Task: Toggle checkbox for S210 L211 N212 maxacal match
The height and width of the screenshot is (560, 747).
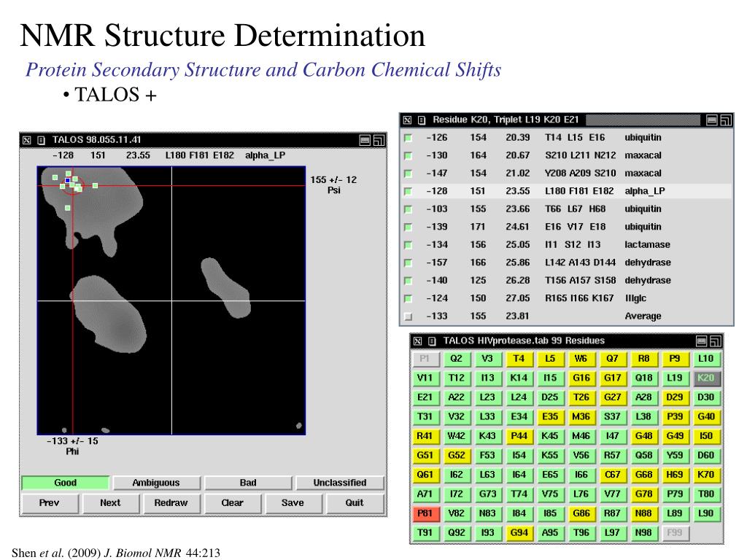Action: tap(408, 156)
